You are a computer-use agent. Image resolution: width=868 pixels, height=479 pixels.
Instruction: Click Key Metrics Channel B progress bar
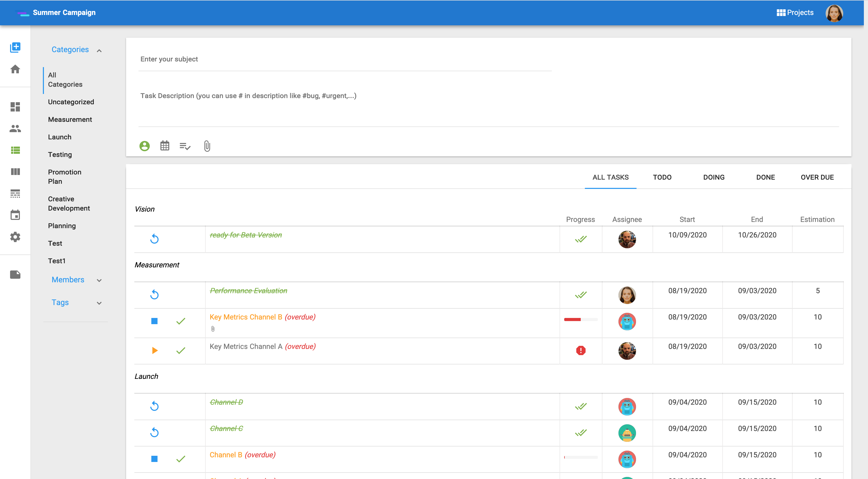[x=580, y=320]
